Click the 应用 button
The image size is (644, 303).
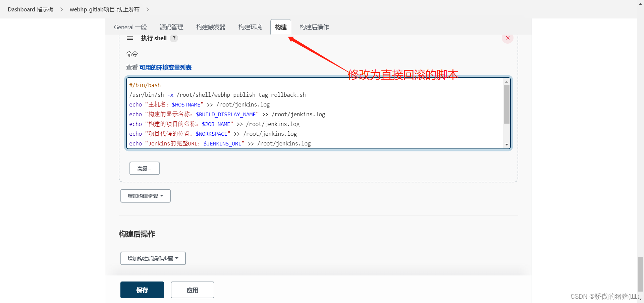pos(192,290)
